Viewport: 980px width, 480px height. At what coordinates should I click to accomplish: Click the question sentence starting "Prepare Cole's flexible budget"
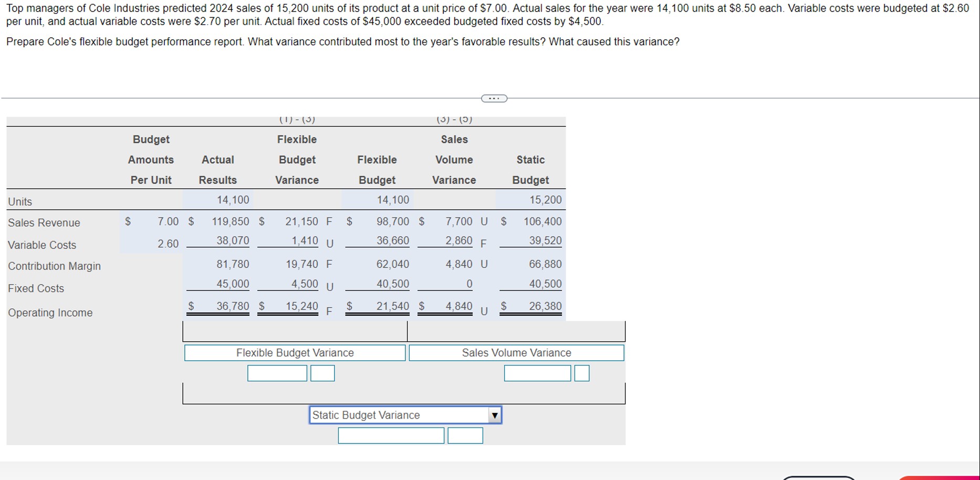point(343,42)
